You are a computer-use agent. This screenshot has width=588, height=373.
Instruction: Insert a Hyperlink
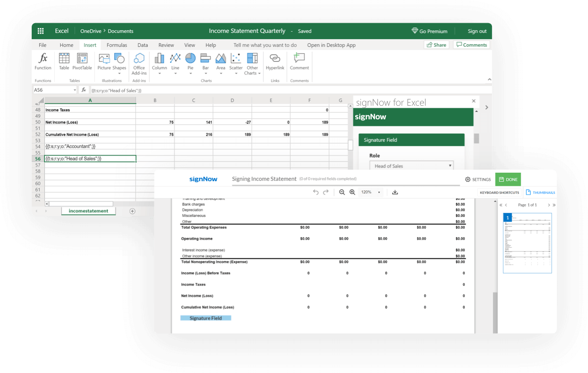point(275,61)
